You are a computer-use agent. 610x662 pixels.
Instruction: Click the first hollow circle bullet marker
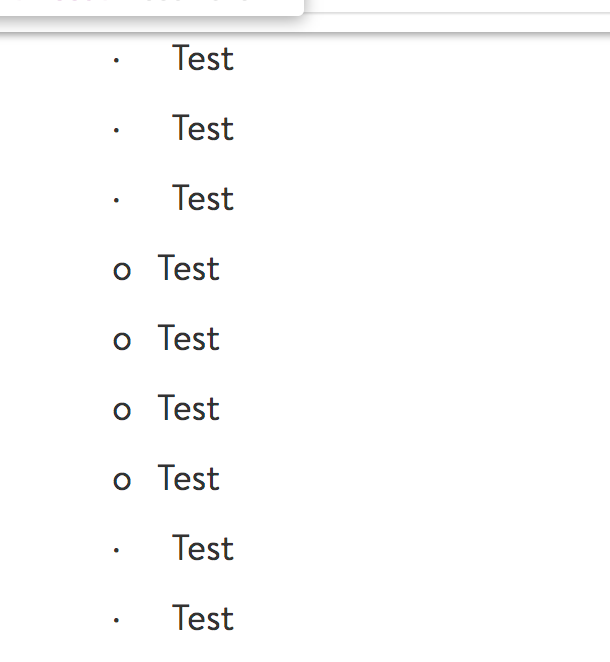coord(122,272)
